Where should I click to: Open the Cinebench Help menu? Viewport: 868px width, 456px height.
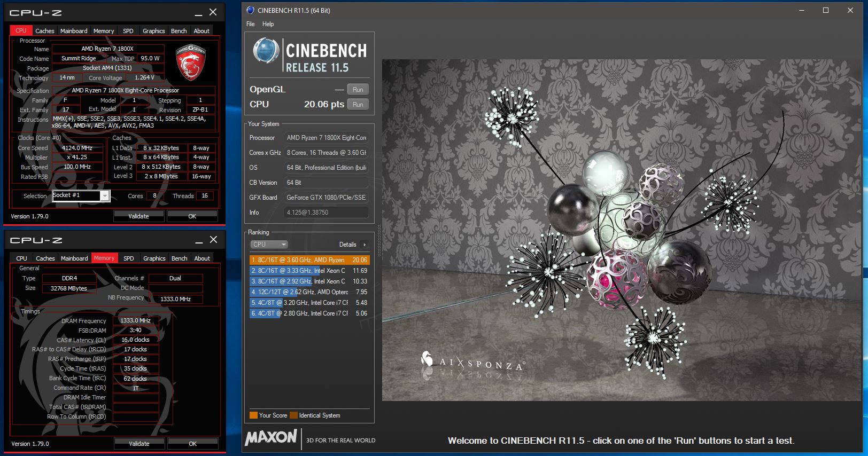pyautogui.click(x=268, y=24)
